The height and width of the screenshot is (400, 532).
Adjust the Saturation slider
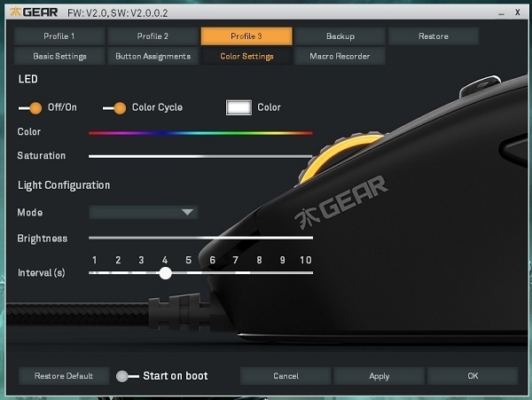pos(200,156)
